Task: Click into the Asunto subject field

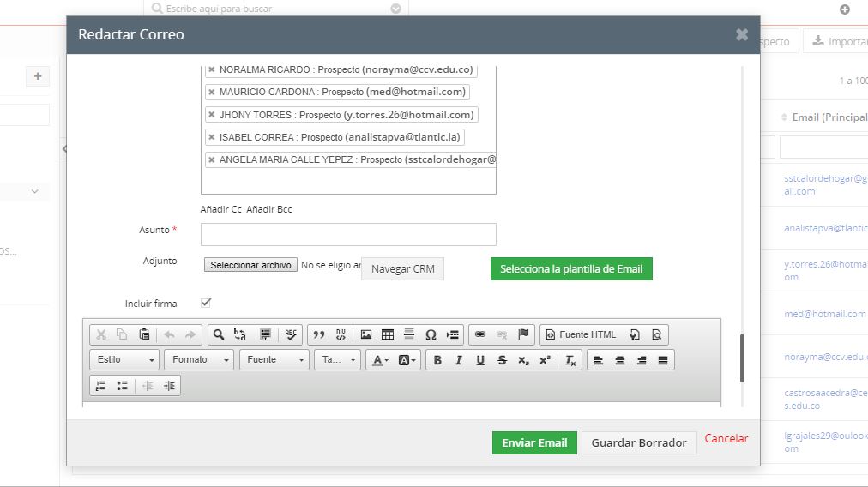Action: pyautogui.click(x=348, y=234)
